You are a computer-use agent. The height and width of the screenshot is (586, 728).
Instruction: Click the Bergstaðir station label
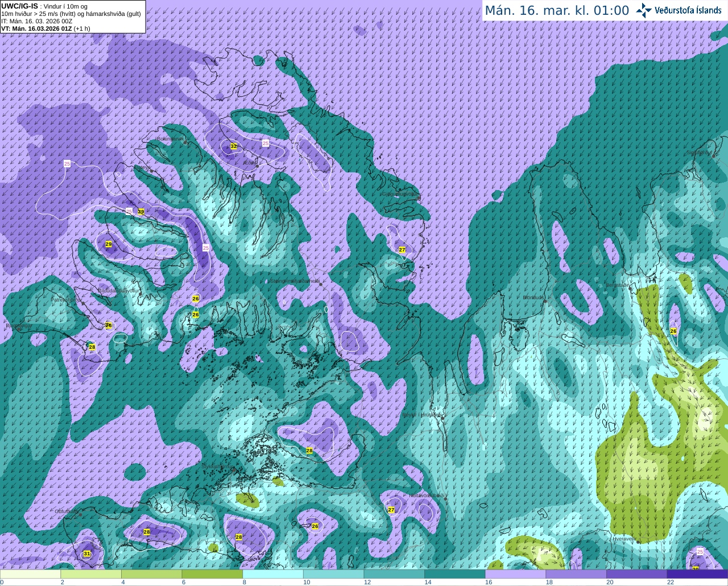tap(618, 285)
